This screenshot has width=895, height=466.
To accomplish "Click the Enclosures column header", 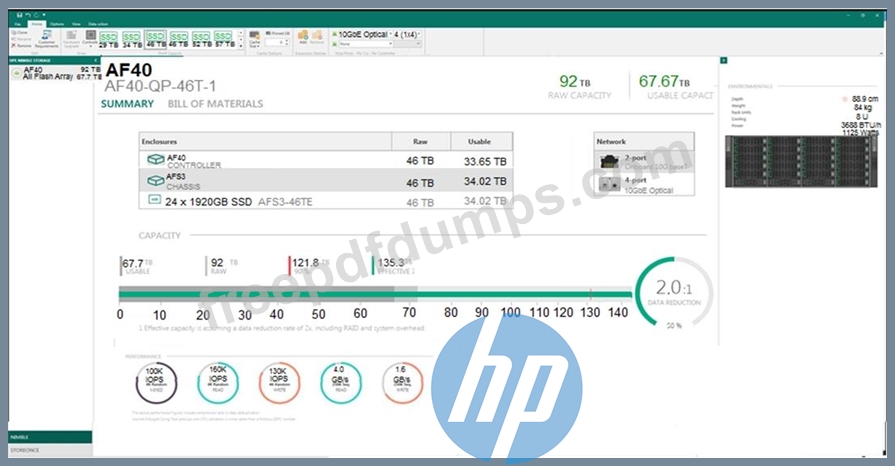I will point(265,142).
